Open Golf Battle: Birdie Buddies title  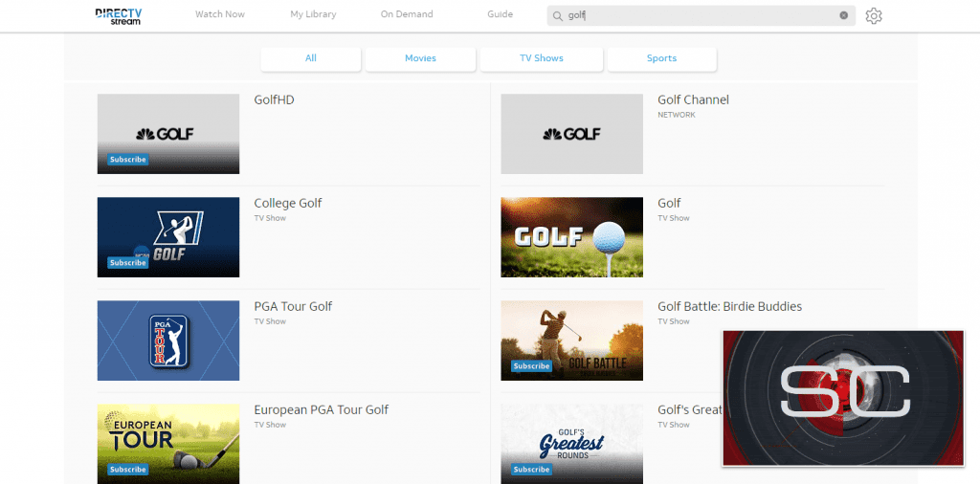pyautogui.click(x=729, y=307)
